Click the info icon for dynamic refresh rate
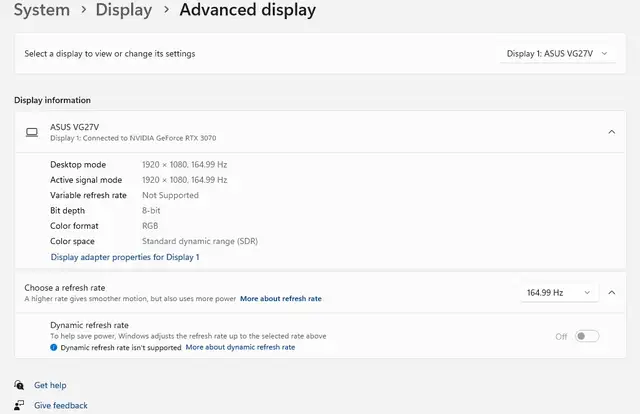640x414 pixels. tap(53, 347)
